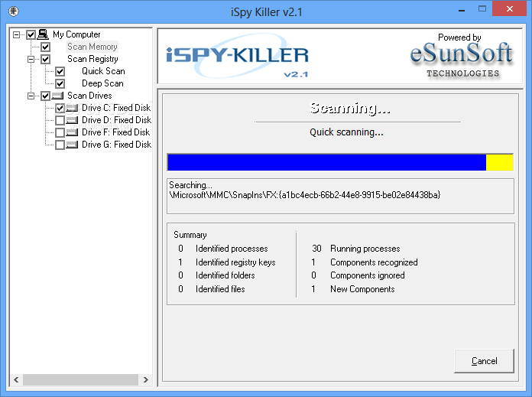Uncheck the Drive C: Fixed Disk checkbox
This screenshot has height=397, width=532.
point(60,108)
